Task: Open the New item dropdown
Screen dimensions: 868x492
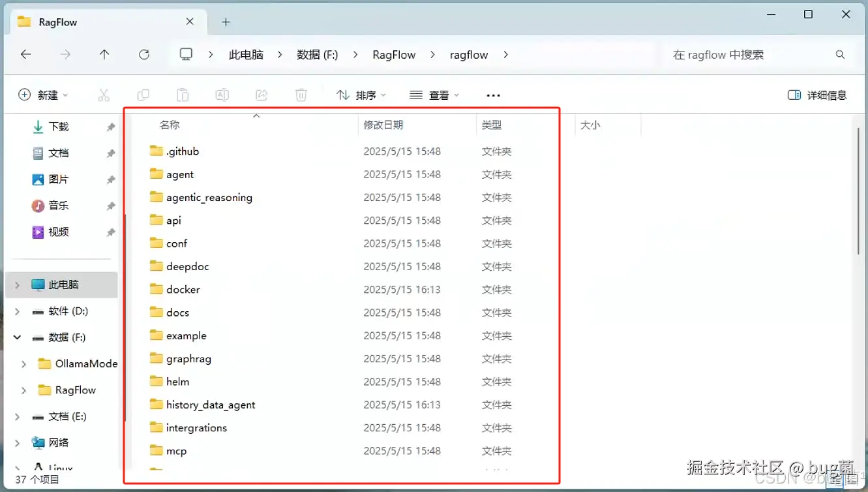Action: click(x=43, y=95)
